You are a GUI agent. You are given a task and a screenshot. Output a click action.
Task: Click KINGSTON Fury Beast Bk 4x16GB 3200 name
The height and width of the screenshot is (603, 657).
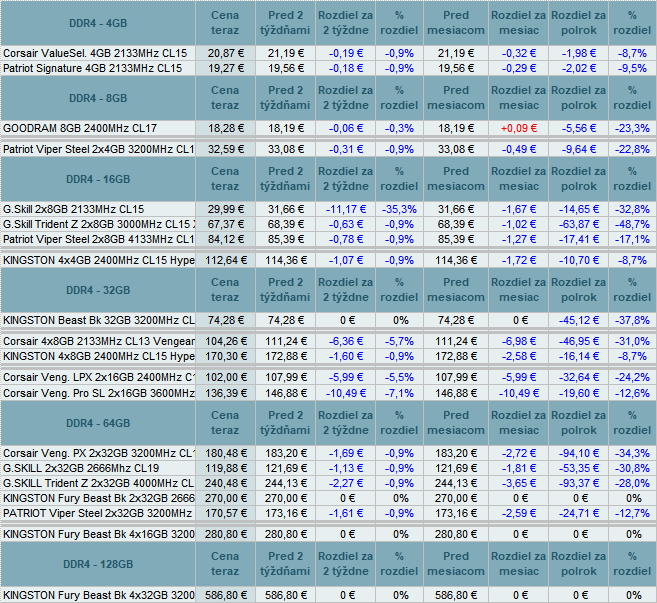[98, 534]
